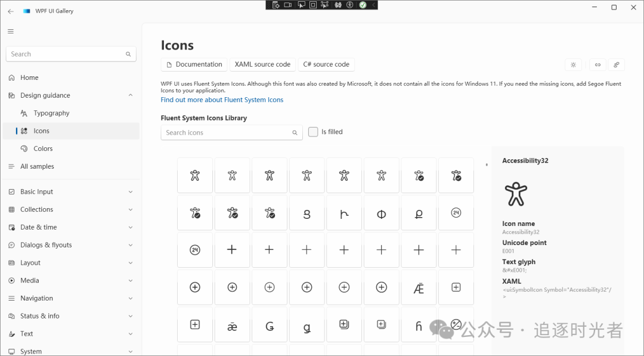
Task: Click the camera icon in debug toolbar
Action: [288, 5]
